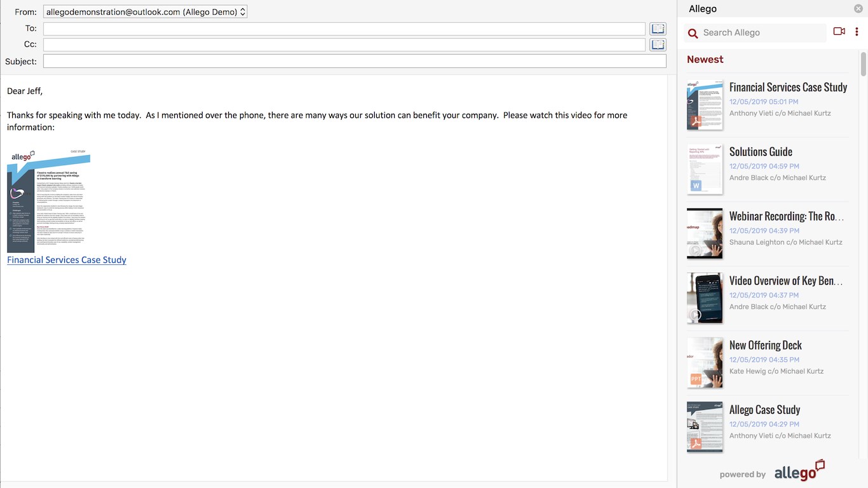Select the Webinar Recording video thumbnail
This screenshot has width=868, height=488.
[x=705, y=233]
